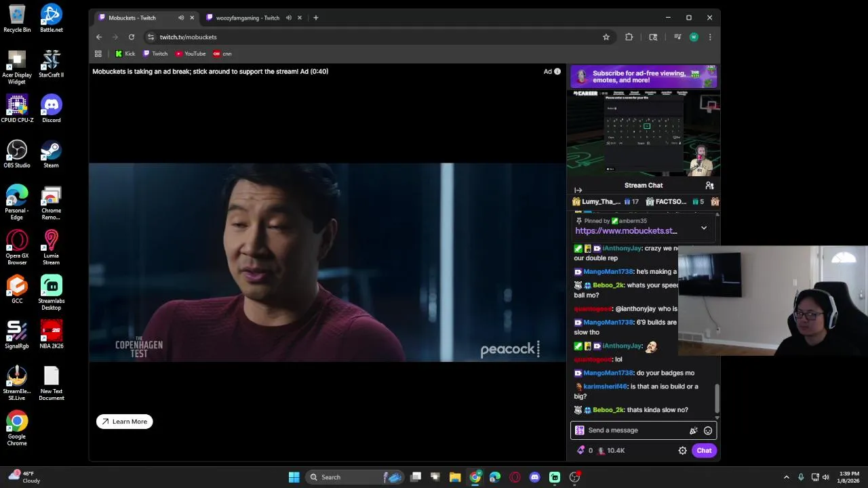Mute the woozyfamgaming tab audio
The height and width of the screenshot is (488, 868).
tap(289, 18)
